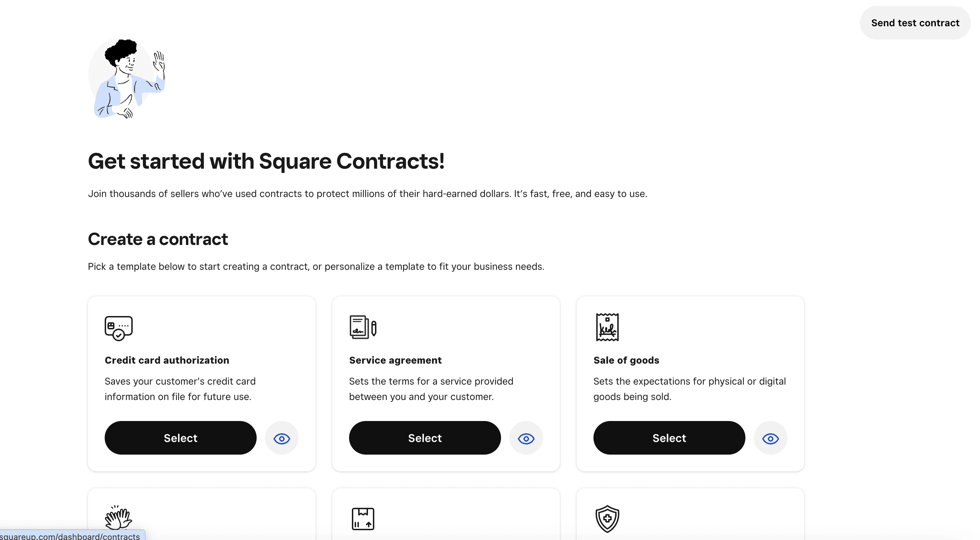Click the Get started with Square Contracts heading
Viewport: 980px width, 540px height.
pyautogui.click(x=266, y=161)
